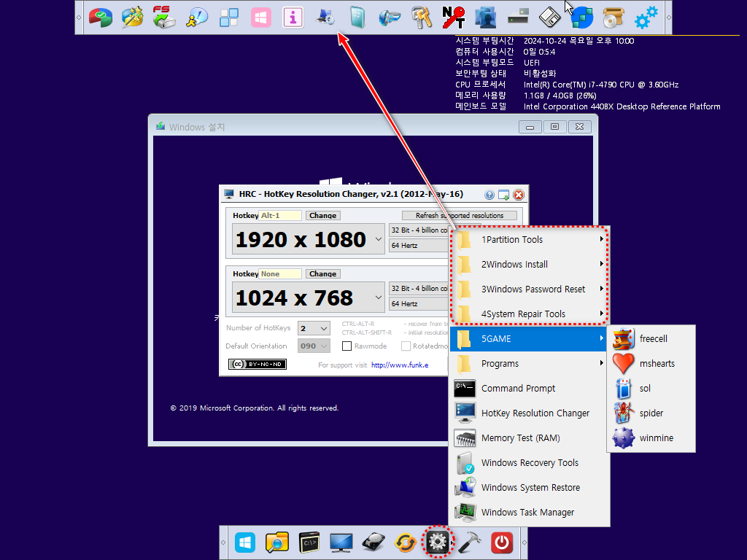Open the blue four-squares tiles icon in top dock
The height and width of the screenshot is (560, 747).
pos(228,17)
